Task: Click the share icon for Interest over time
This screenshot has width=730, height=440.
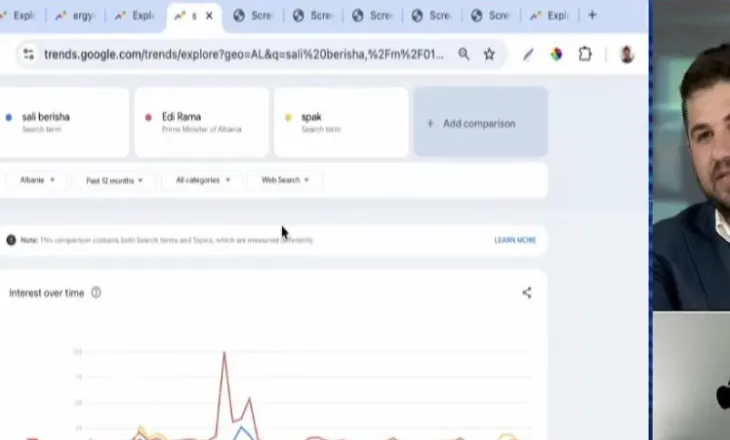Action: click(x=526, y=293)
